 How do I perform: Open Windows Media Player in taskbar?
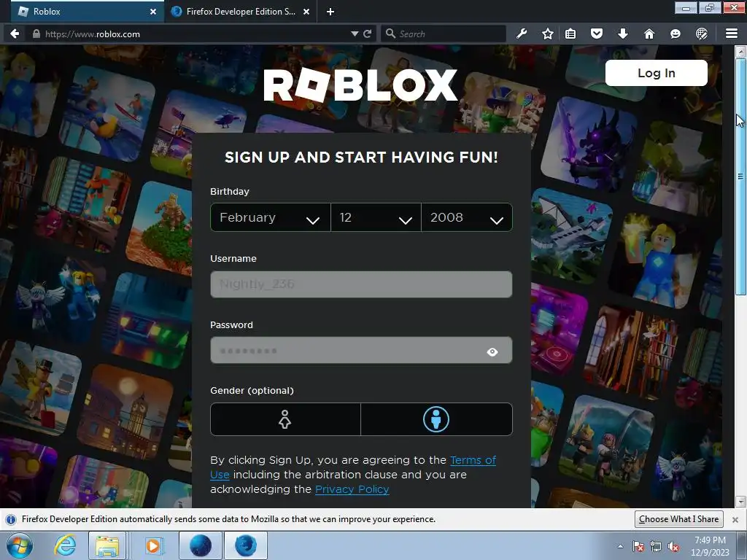[153, 545]
